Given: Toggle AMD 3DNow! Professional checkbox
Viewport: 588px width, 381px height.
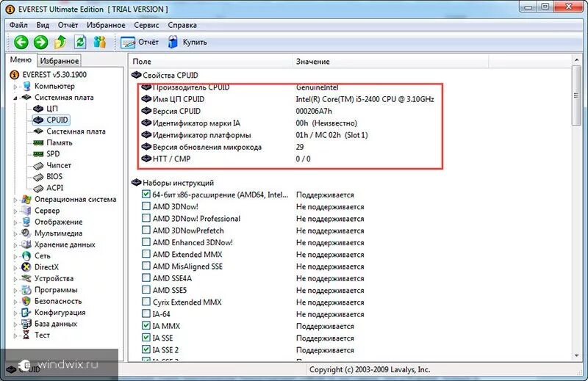Looking at the screenshot, I should [146, 219].
